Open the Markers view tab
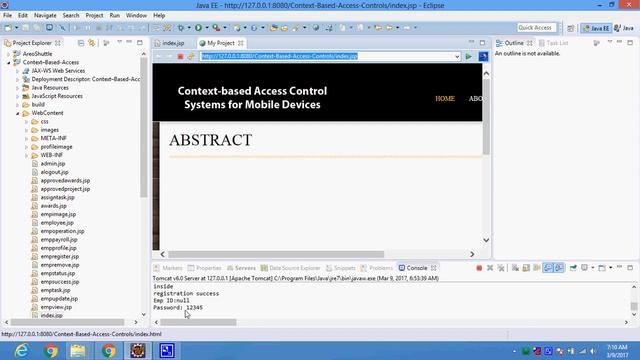 [168, 268]
